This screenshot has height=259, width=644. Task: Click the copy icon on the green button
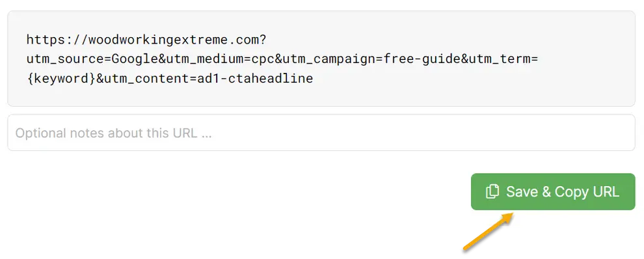click(492, 191)
